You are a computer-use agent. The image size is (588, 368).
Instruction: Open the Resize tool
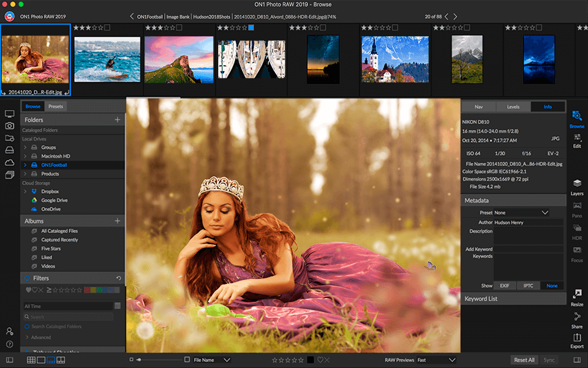pos(576,298)
